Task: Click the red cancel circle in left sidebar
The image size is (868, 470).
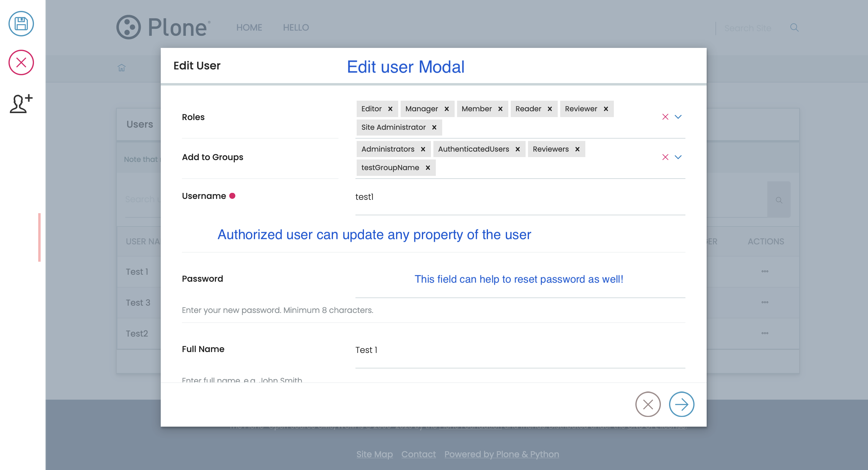Action: 21,62
